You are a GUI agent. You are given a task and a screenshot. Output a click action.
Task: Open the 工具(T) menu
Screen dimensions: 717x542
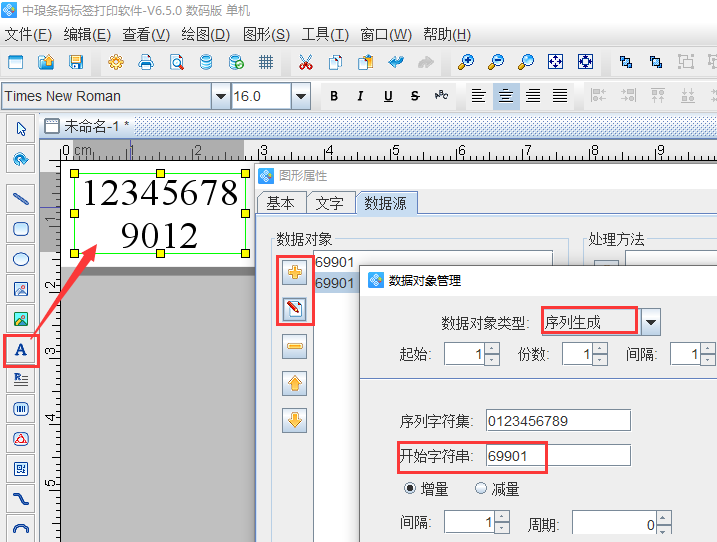[325, 35]
